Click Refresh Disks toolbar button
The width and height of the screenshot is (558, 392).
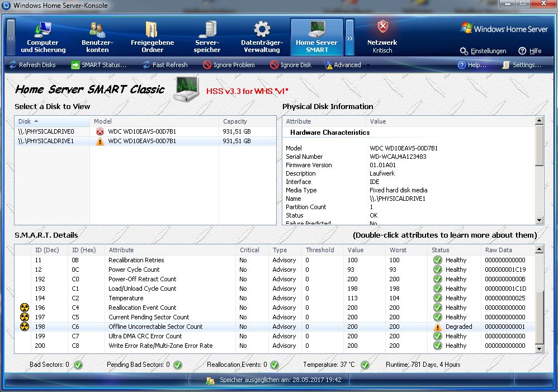click(x=32, y=65)
